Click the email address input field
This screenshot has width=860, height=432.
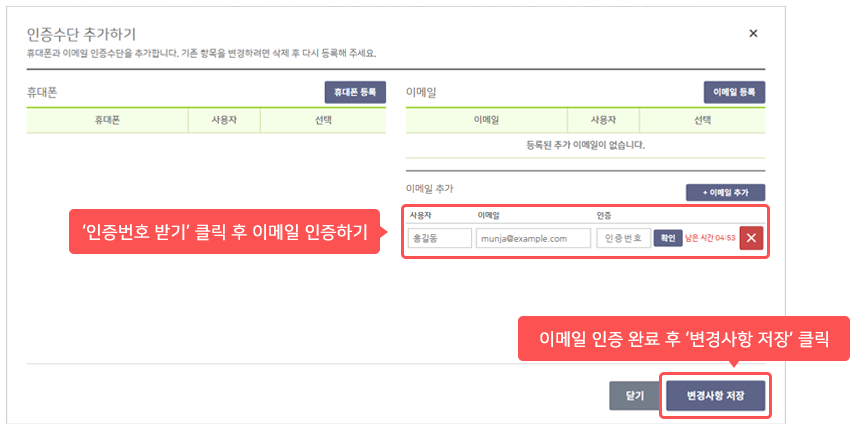coord(533,238)
